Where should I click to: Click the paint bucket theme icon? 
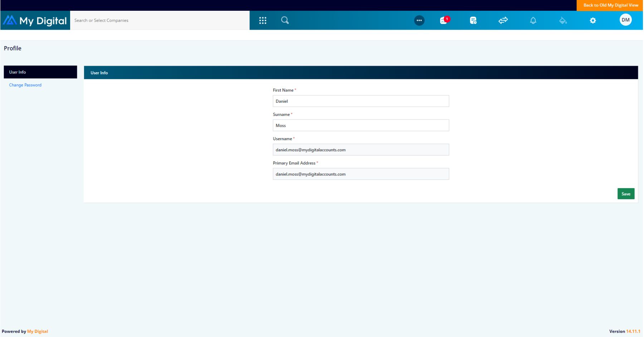(563, 20)
